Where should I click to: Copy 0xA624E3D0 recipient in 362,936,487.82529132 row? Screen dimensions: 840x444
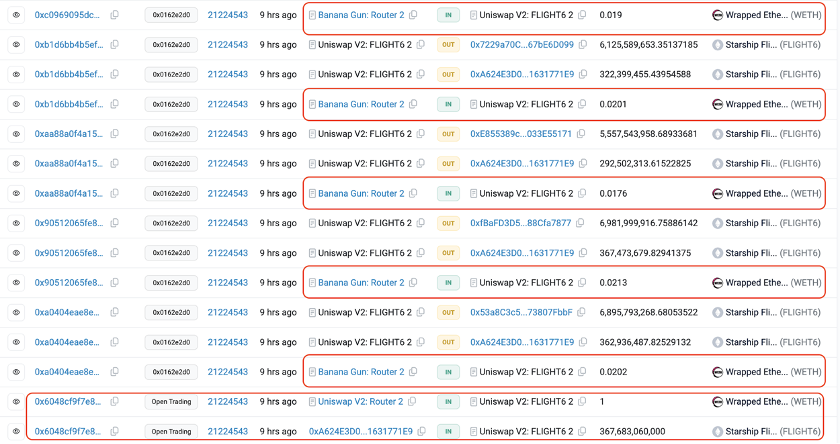pyautogui.click(x=583, y=342)
